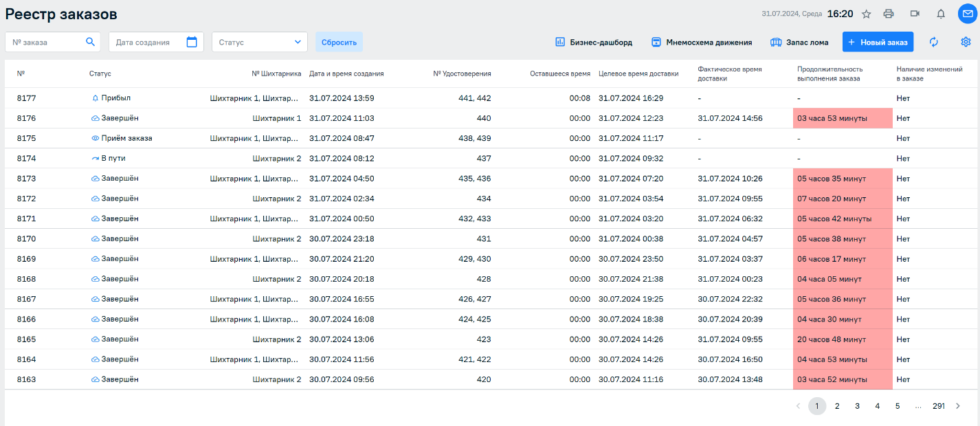Click the В пути status text
Viewport: 980px width, 426px height.
113,158
